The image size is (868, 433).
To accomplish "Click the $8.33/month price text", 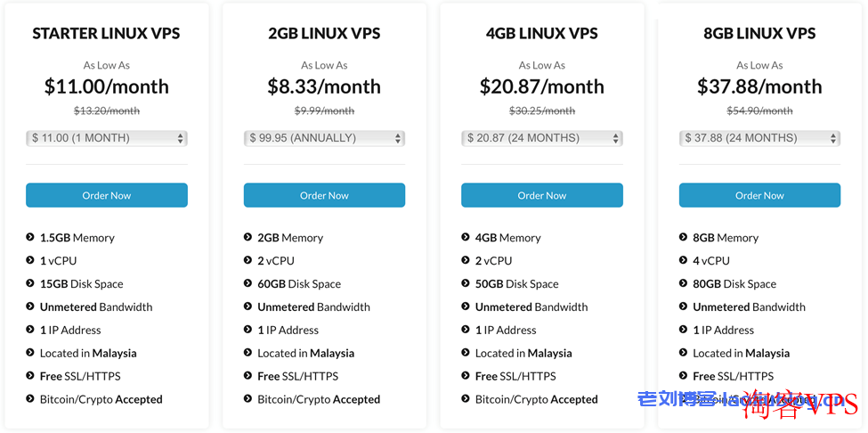I will [324, 87].
